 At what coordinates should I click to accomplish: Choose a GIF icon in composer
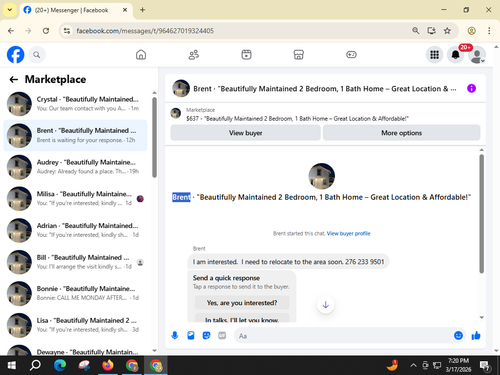click(222, 335)
